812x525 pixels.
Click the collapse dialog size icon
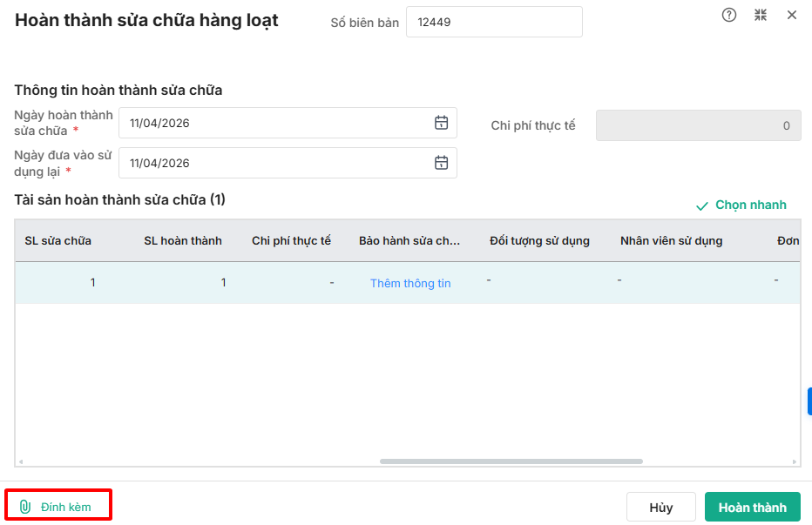point(761,15)
